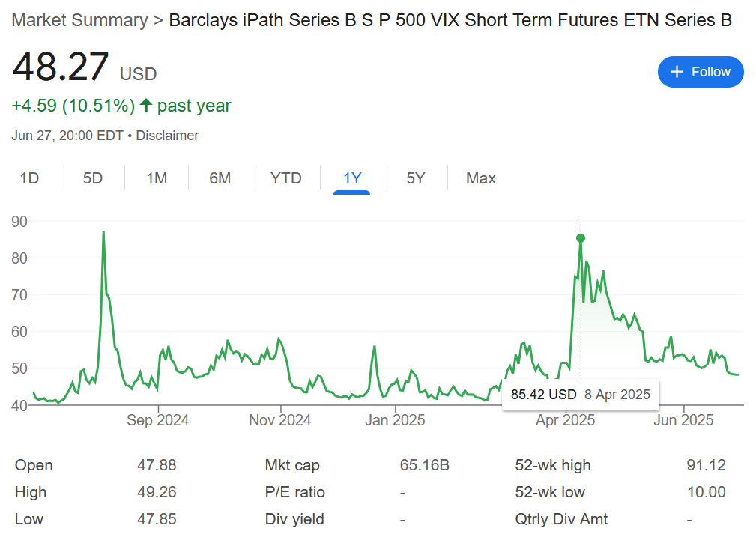Show the 5Y price history

pyautogui.click(x=416, y=178)
